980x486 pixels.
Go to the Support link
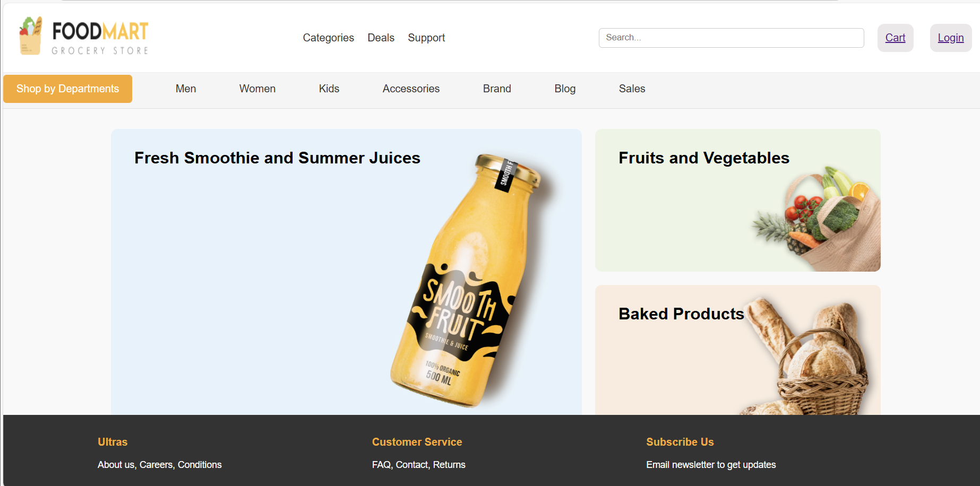pyautogui.click(x=426, y=38)
